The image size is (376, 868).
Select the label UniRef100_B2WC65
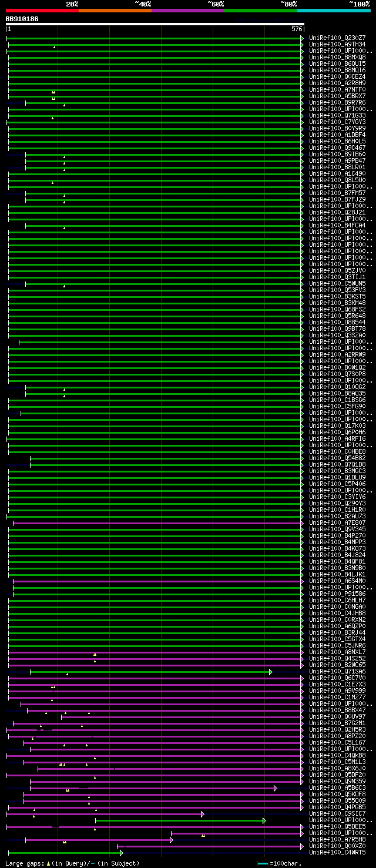pos(337,665)
